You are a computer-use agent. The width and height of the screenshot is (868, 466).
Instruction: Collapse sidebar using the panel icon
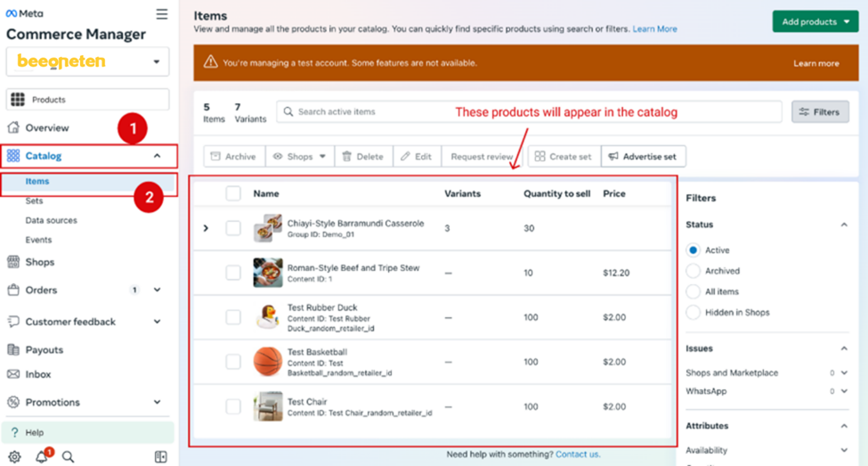[x=160, y=457]
